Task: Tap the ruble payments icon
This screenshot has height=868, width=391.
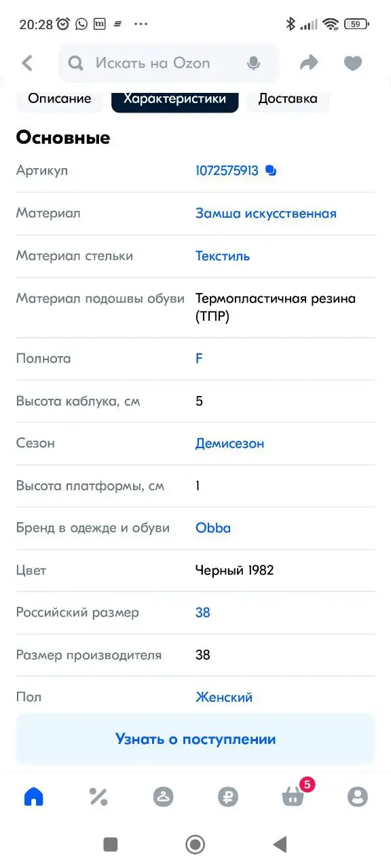Action: [227, 796]
